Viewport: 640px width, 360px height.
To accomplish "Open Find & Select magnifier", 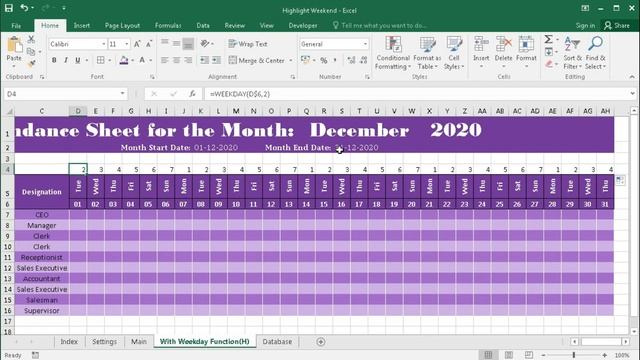I will click(596, 53).
